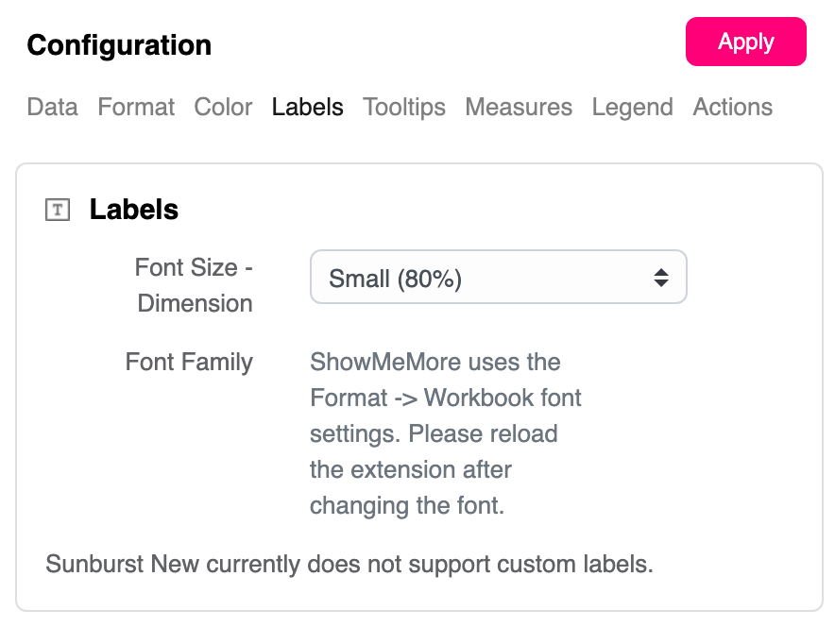Open the Measures tab
This screenshot has height=644, width=835.
click(x=519, y=107)
